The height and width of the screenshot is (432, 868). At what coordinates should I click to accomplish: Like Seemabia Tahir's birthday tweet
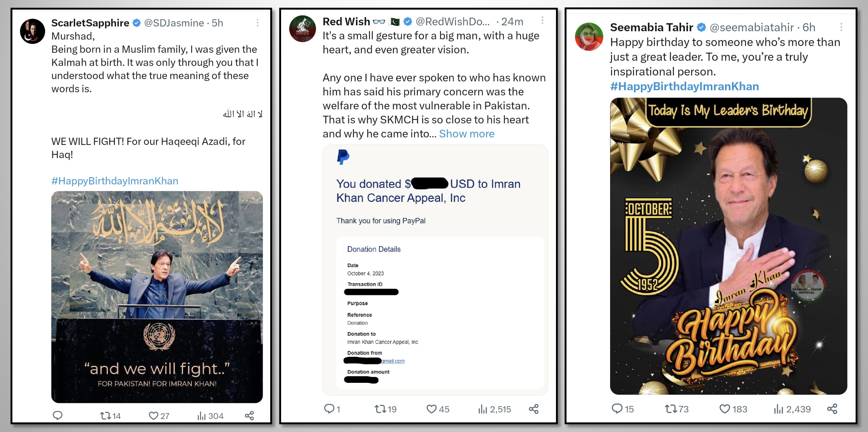point(724,409)
